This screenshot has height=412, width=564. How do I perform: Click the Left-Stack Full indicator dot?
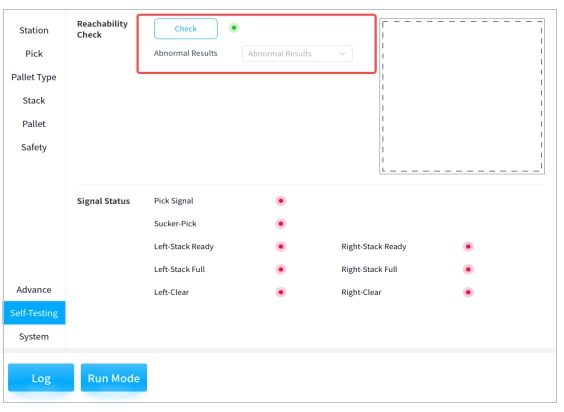pos(281,270)
